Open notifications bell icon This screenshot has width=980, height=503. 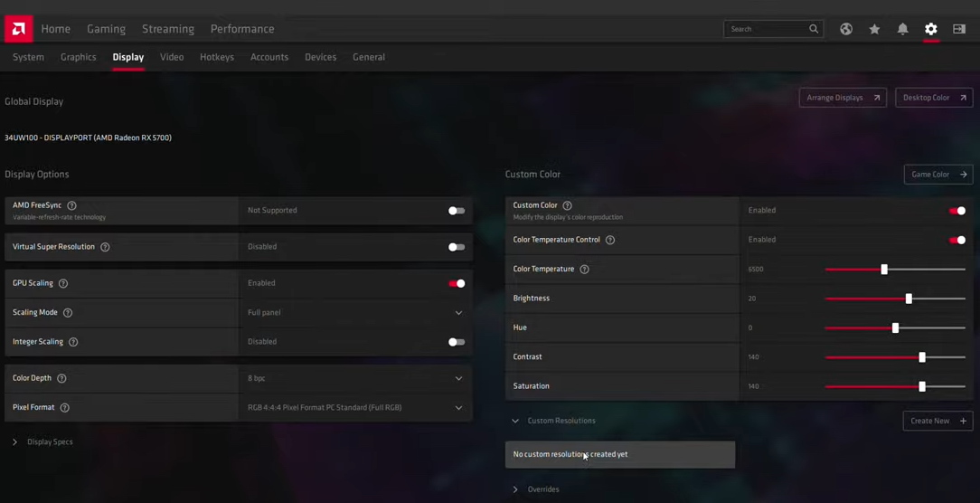click(902, 29)
